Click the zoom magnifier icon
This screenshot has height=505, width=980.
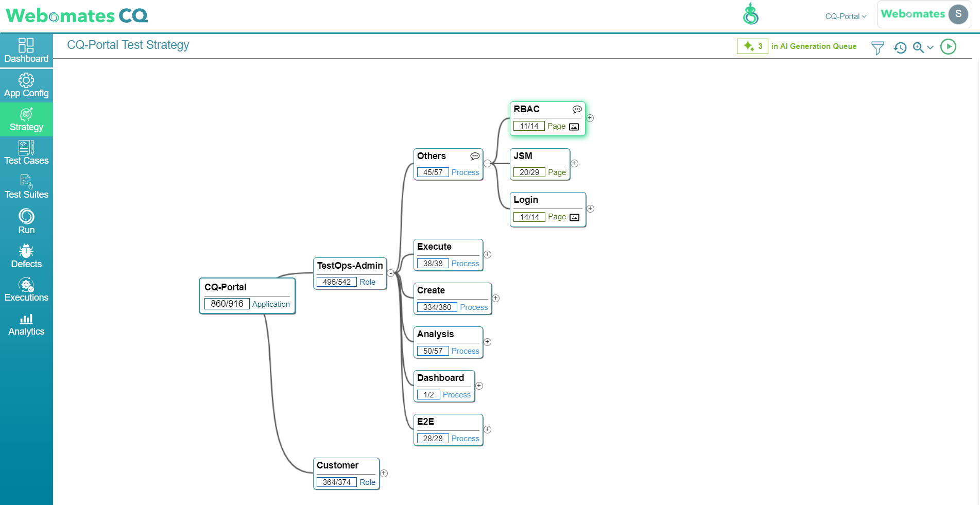[918, 47]
